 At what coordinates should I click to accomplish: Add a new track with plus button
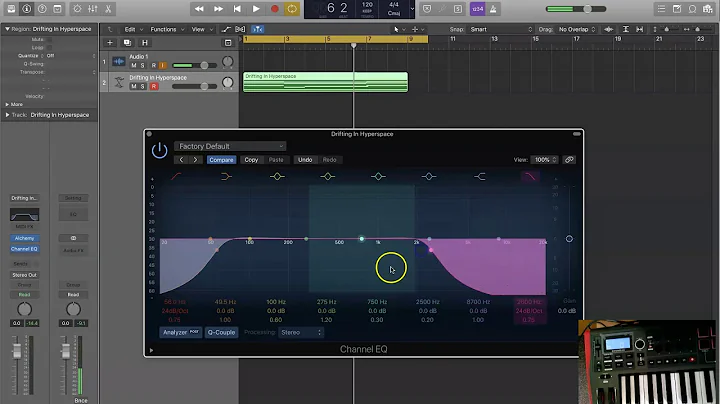110,43
